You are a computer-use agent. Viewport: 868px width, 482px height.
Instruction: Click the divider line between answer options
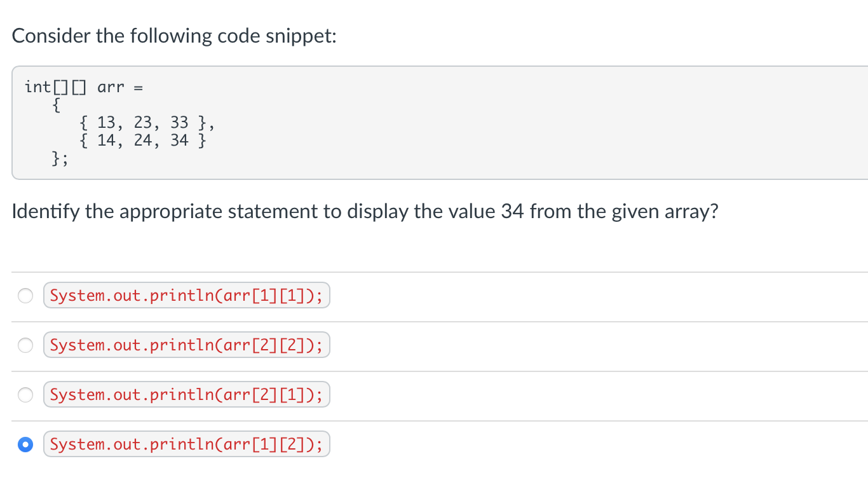coord(434,320)
